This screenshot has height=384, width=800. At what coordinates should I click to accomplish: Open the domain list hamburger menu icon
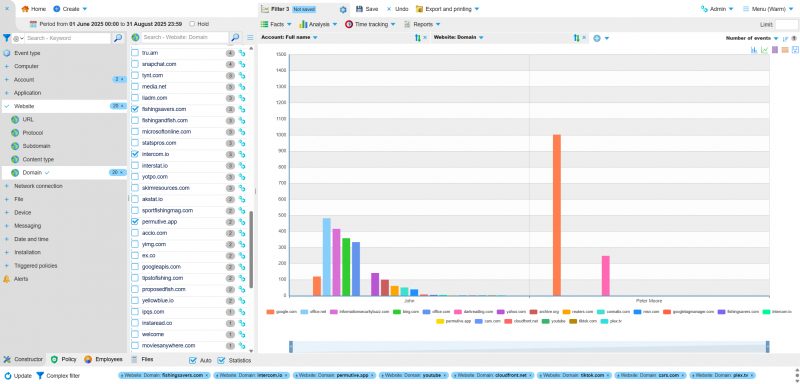pos(250,38)
